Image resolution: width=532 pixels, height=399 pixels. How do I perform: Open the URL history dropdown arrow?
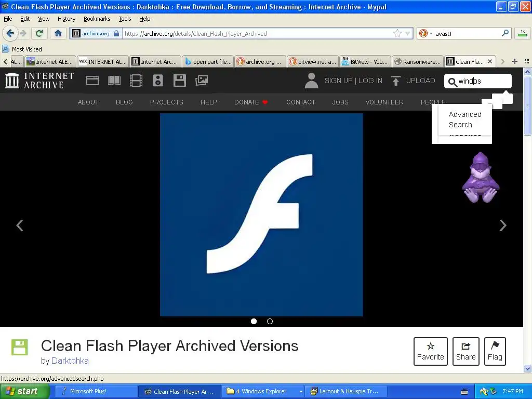point(407,33)
